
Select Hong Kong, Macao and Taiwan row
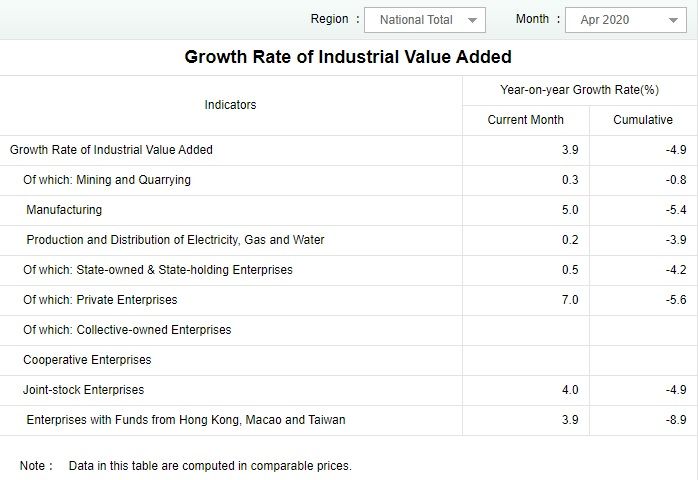[185, 420]
